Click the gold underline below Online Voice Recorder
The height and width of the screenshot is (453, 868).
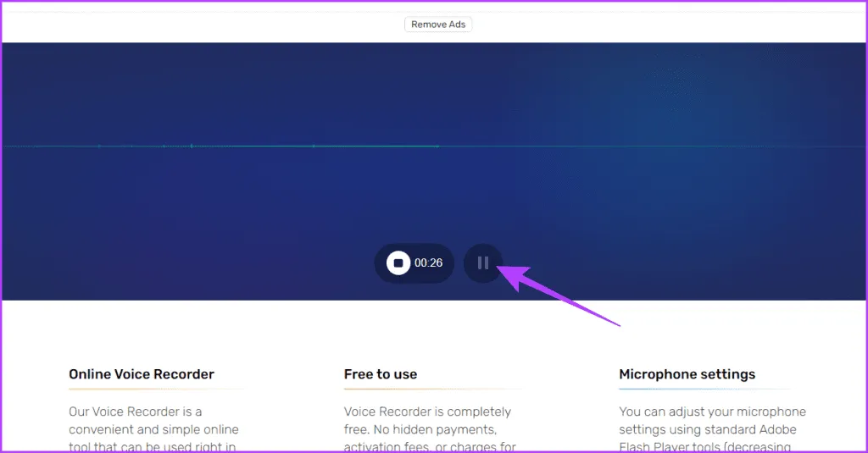(x=157, y=389)
